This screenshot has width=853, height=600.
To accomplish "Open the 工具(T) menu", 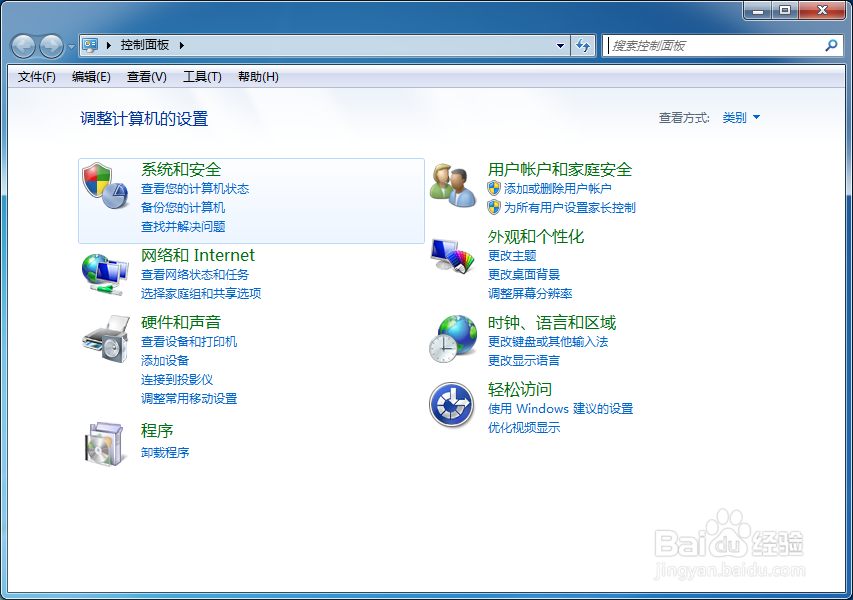I will [202, 77].
